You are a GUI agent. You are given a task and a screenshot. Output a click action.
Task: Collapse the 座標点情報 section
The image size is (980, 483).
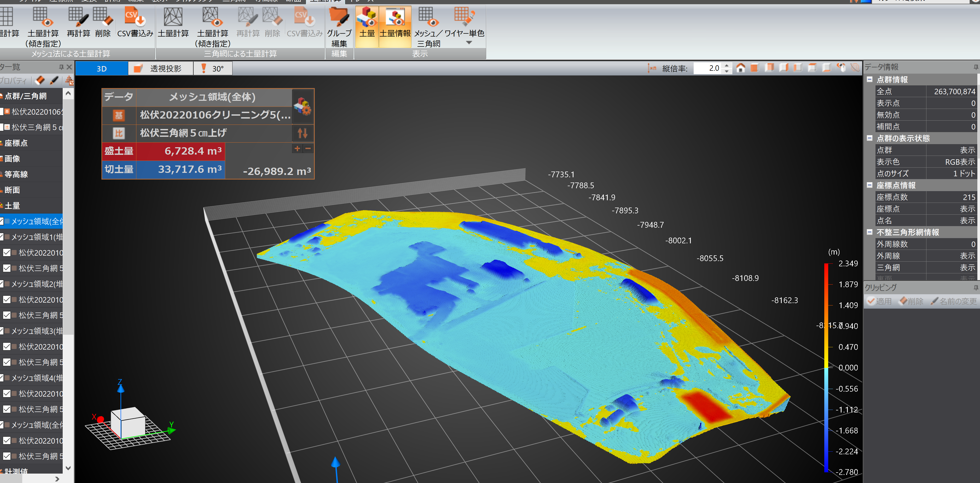tap(869, 185)
